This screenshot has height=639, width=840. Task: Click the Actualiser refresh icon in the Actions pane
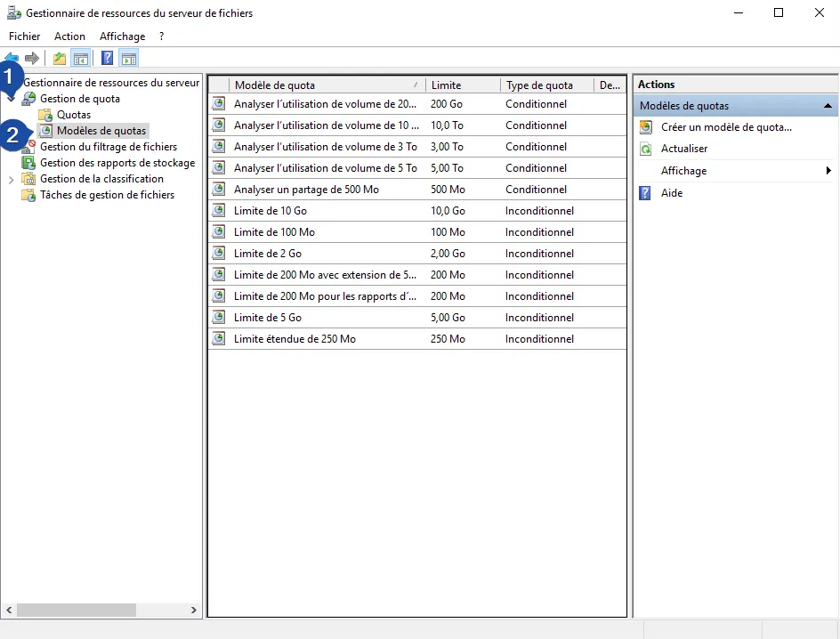(645, 148)
